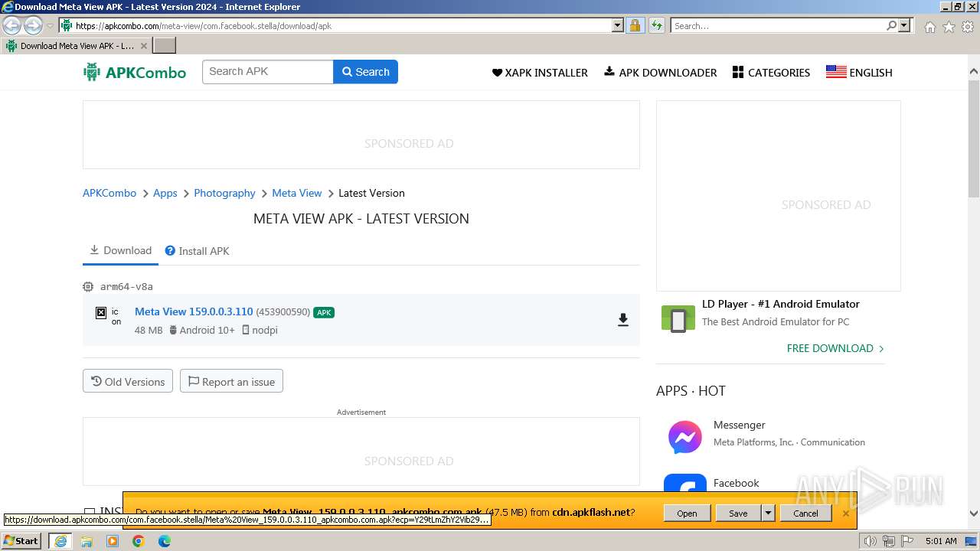Click the refresh page icon

(657, 25)
